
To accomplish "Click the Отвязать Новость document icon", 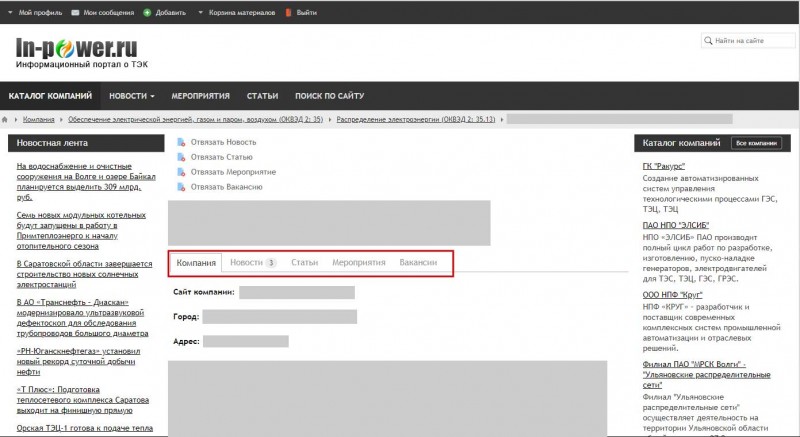I will pos(181,142).
